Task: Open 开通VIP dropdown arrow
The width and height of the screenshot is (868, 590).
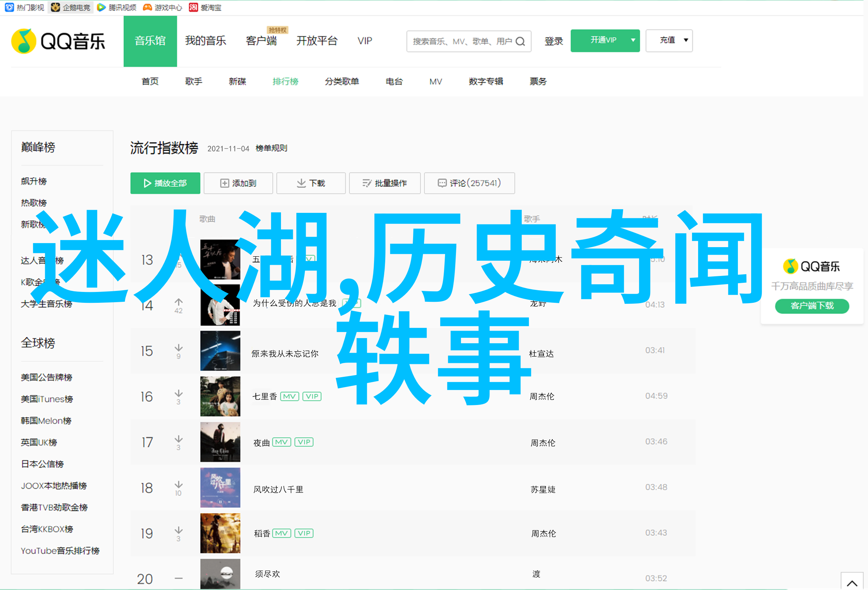Action: (633, 40)
